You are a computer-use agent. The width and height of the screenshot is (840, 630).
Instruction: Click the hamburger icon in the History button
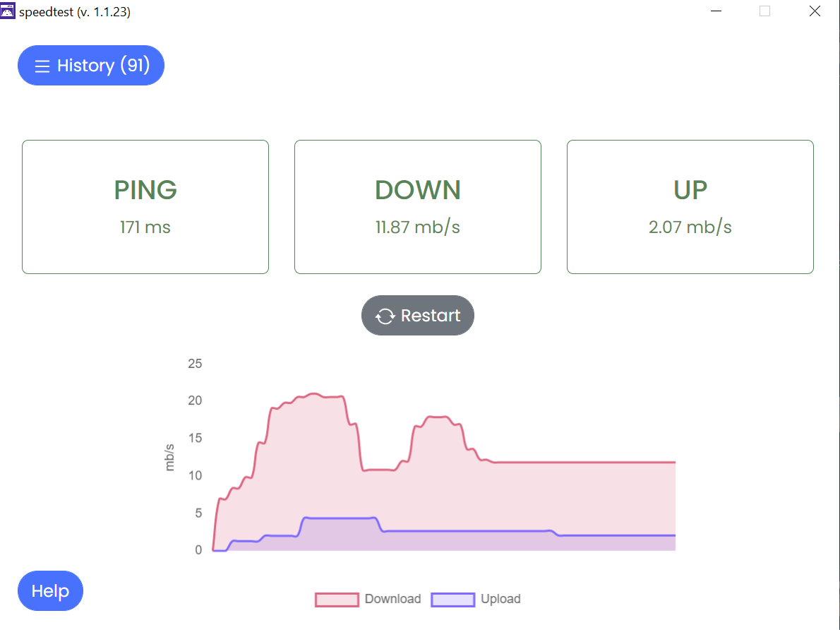(x=42, y=66)
